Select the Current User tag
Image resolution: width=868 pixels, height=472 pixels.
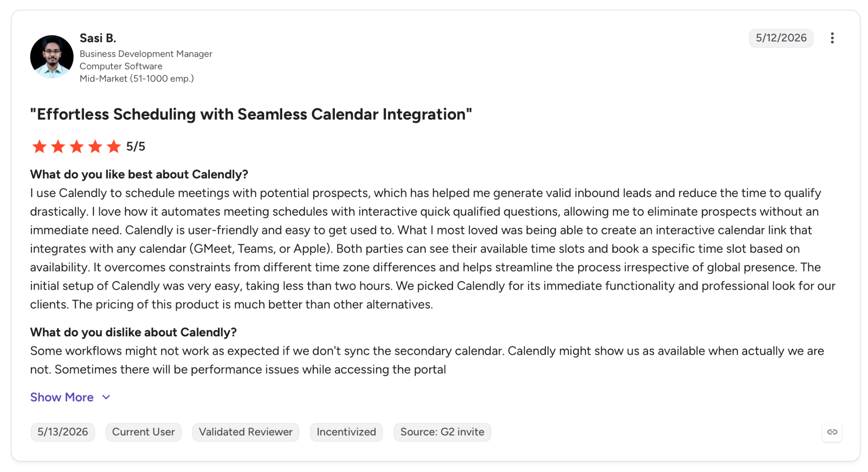coord(143,432)
